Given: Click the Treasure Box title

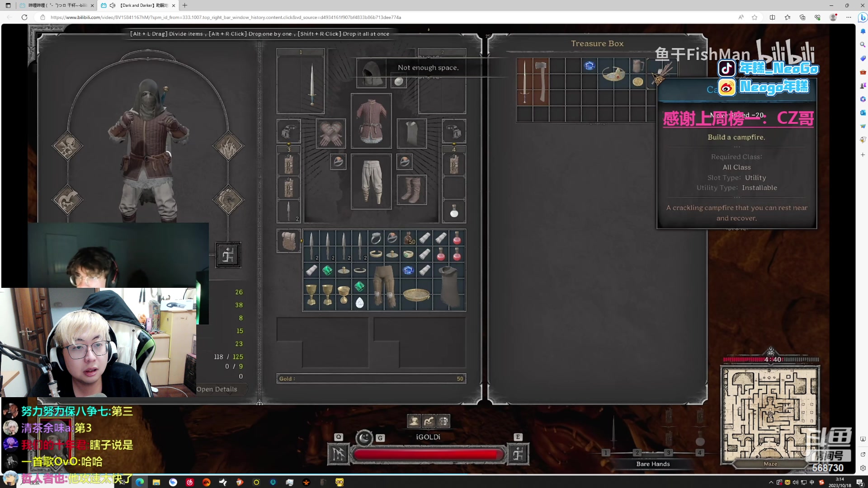Looking at the screenshot, I should click(x=597, y=43).
